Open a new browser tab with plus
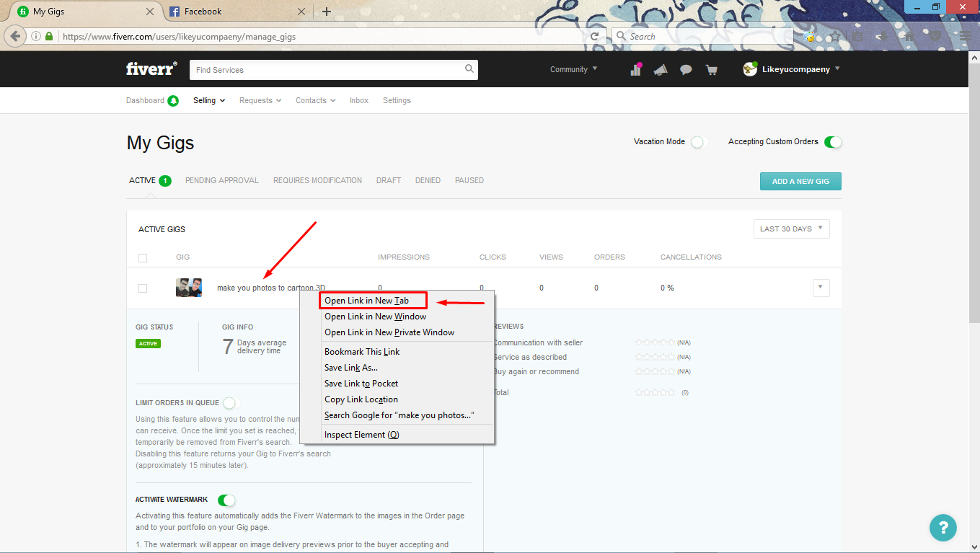 click(327, 12)
